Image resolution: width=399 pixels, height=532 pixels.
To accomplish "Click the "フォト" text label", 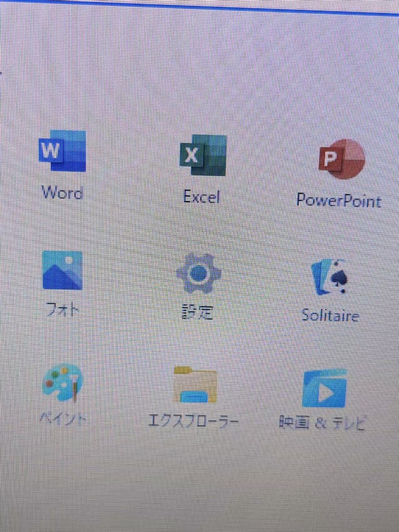I will pyautogui.click(x=61, y=310).
